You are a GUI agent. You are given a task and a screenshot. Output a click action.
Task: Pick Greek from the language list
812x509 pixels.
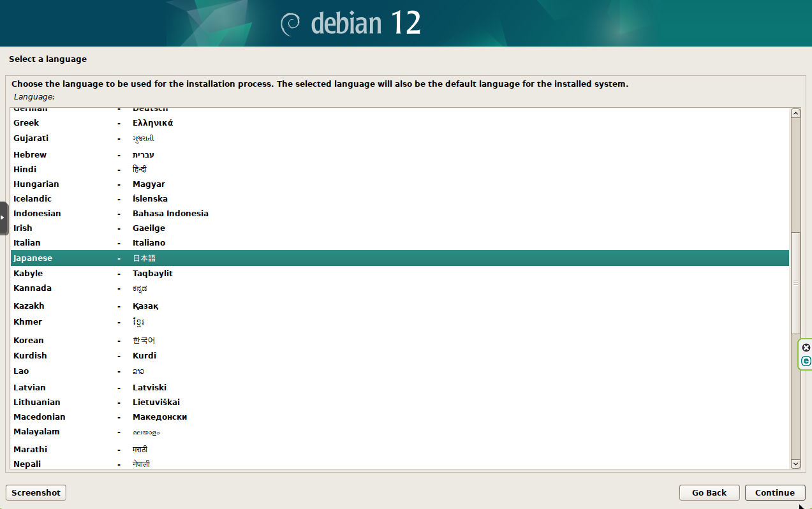[x=26, y=123]
